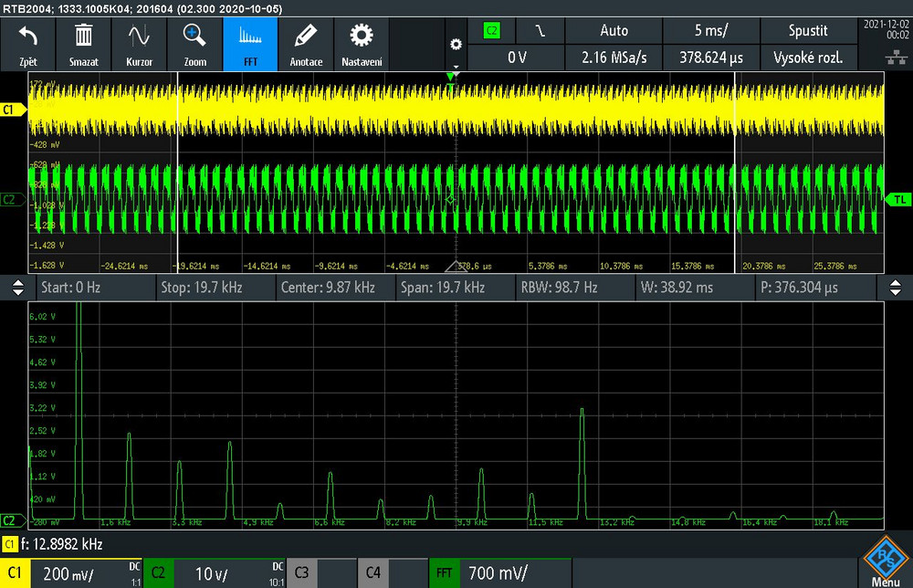Select the C2 waveform marker beside the upper graph

tap(13, 200)
